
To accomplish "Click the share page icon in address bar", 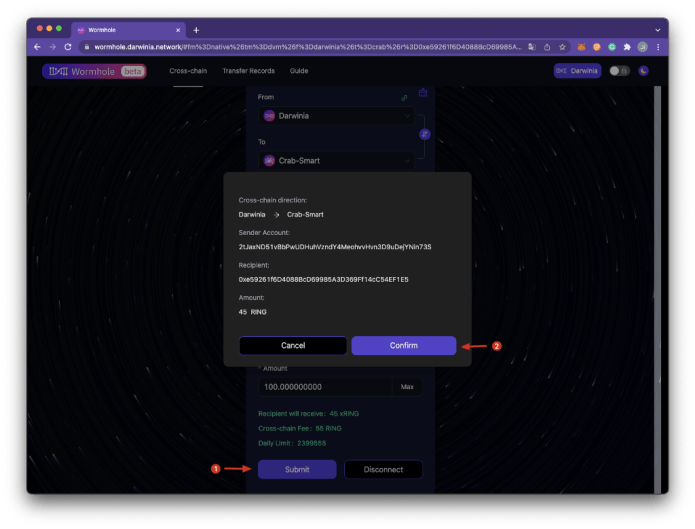I will [x=547, y=47].
